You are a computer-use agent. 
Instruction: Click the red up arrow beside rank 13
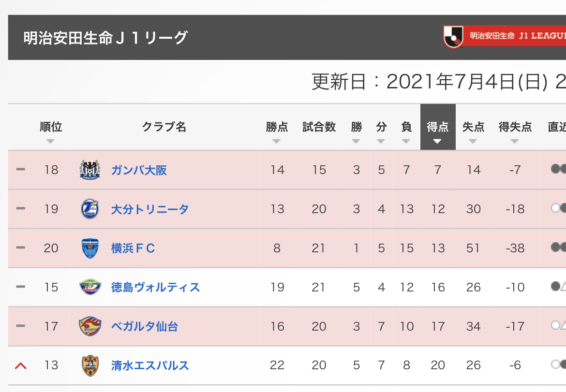[20, 366]
